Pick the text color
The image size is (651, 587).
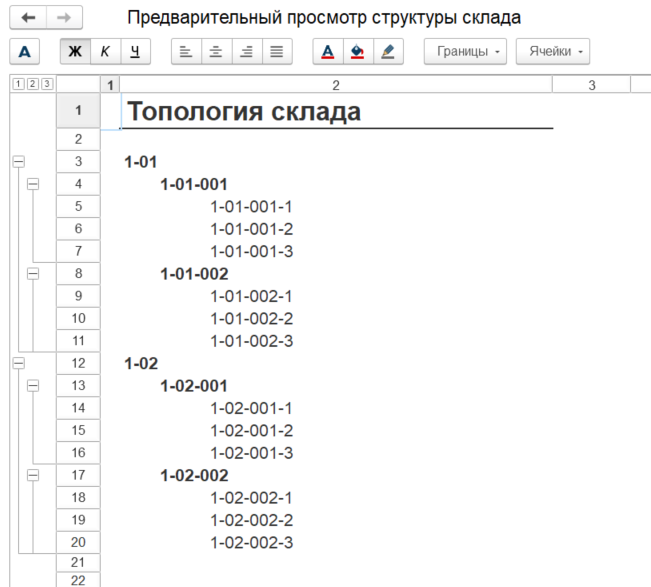(328, 51)
